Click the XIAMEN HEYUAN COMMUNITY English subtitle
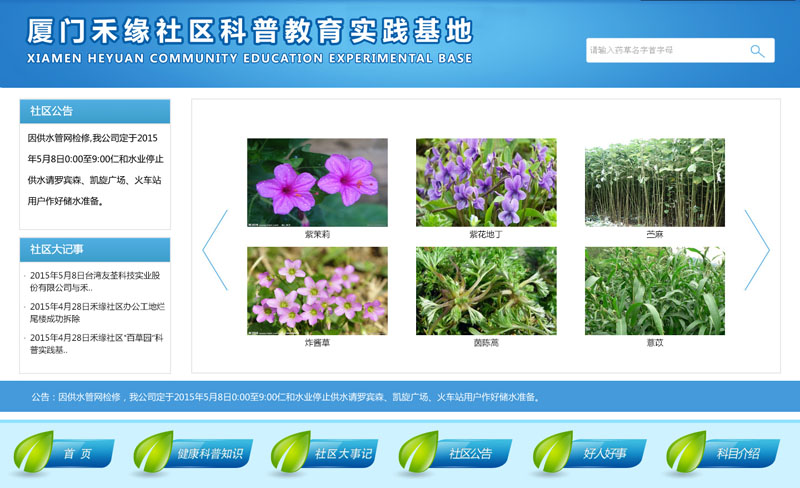 (x=250, y=58)
